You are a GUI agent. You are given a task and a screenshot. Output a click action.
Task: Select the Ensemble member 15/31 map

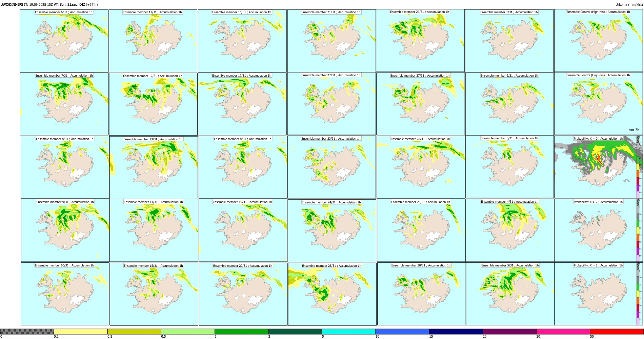point(154,294)
